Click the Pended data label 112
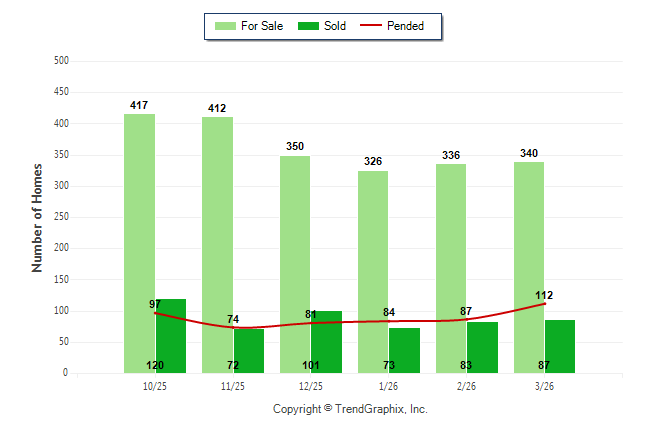Viewport: 646px width, 434px height. pos(544,295)
